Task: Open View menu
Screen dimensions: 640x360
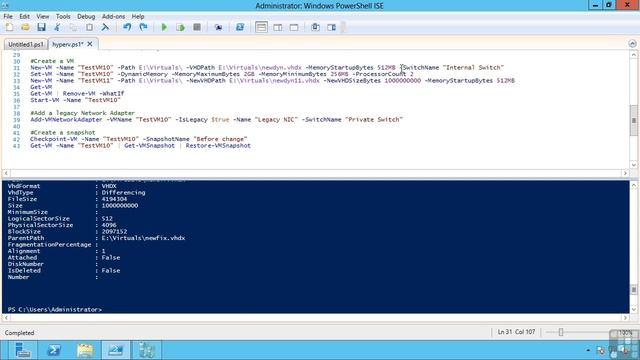Action: tap(42, 16)
